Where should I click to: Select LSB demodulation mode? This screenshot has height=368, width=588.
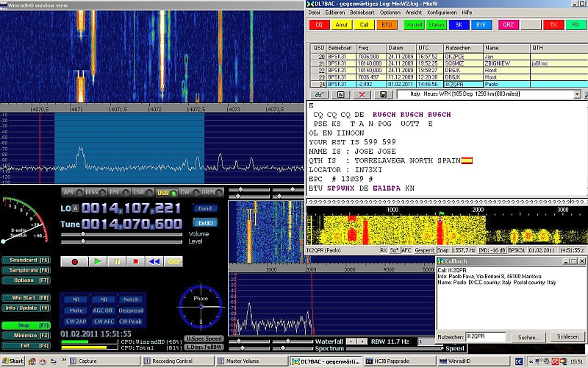pos(143,192)
